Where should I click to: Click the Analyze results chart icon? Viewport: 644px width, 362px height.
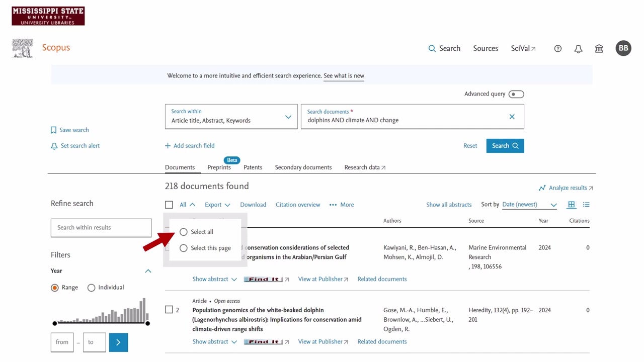[x=542, y=188]
